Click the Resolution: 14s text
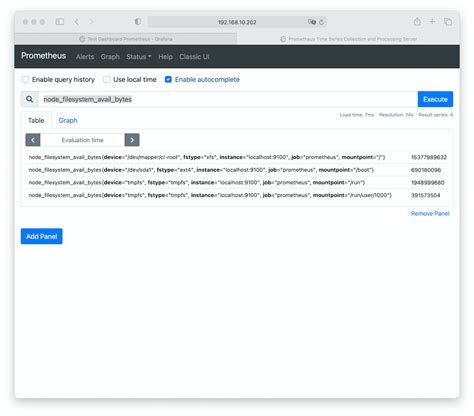Image resolution: width=474 pixels, height=416 pixels. [396, 115]
